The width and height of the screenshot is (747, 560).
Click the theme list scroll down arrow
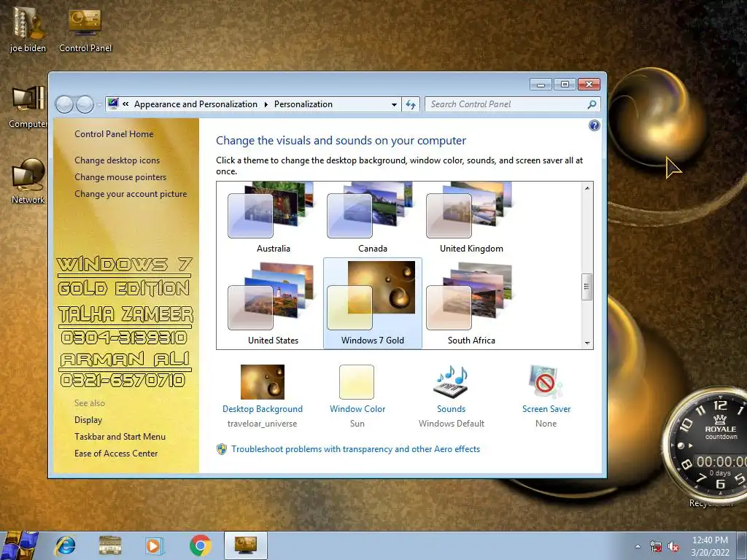587,343
